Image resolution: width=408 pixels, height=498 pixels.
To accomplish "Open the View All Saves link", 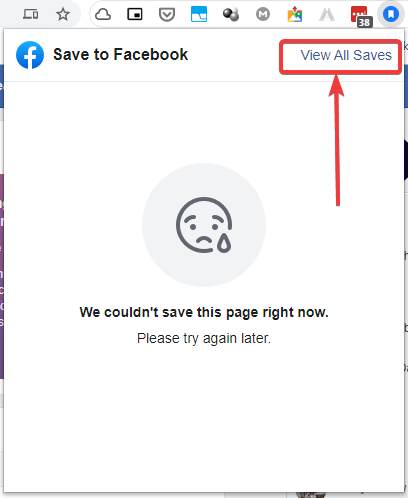I will click(346, 55).
